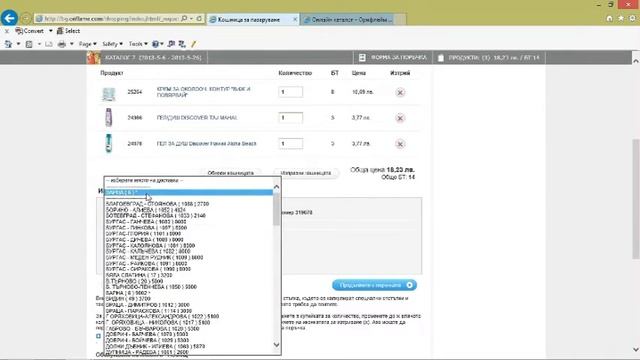Close the Convert toolbar with its X

pyautogui.click(x=7, y=31)
